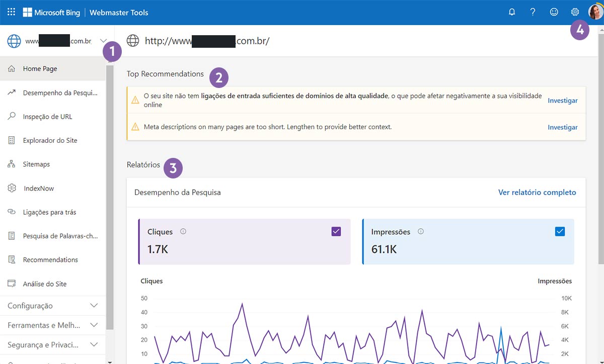
Task: Open the Inspeção de URL tool
Action: 48,116
